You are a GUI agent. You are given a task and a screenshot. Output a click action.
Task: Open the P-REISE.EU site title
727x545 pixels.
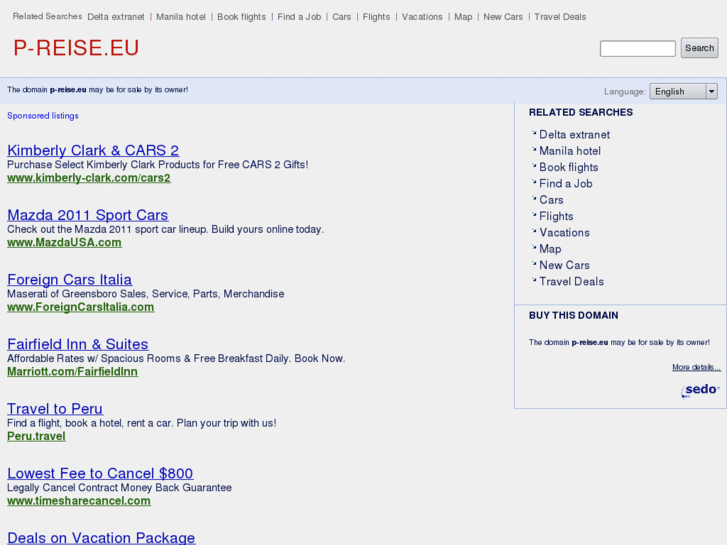[x=76, y=48]
